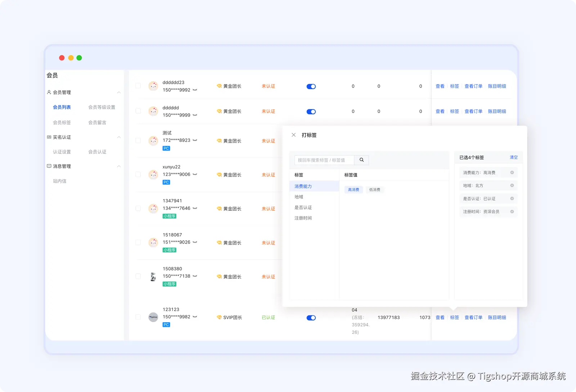The width and height of the screenshot is (576, 392).
Task: Collapse the 实名认证 sidebar section
Action: (119, 137)
